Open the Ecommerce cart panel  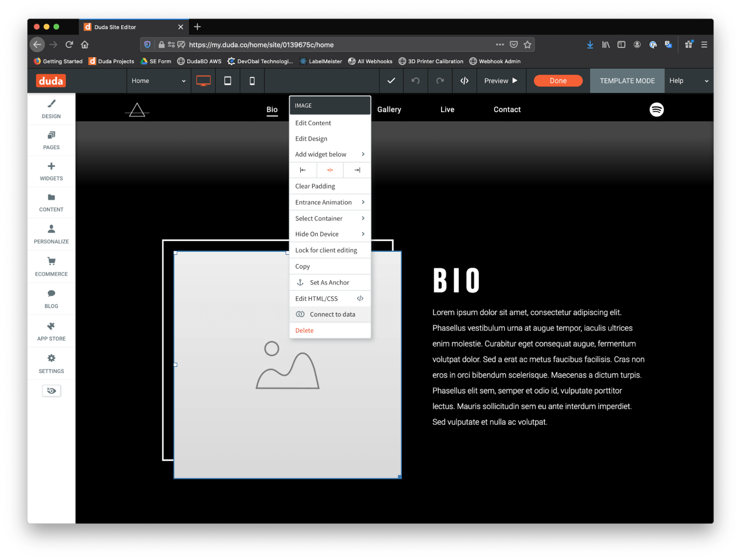[x=51, y=267]
